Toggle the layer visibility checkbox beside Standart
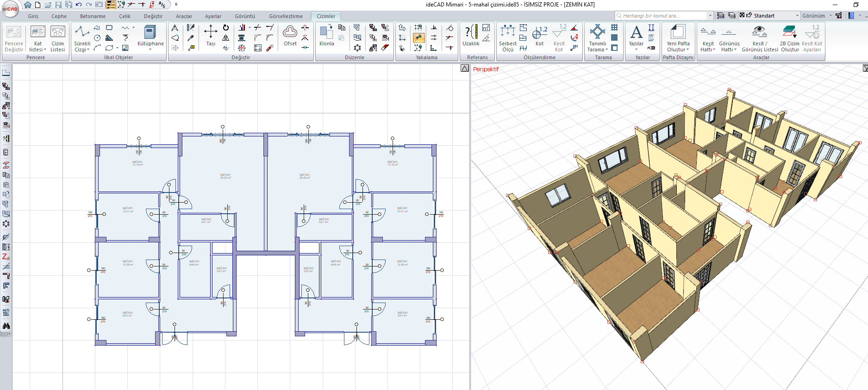The width and height of the screenshot is (868, 390). coord(742,15)
